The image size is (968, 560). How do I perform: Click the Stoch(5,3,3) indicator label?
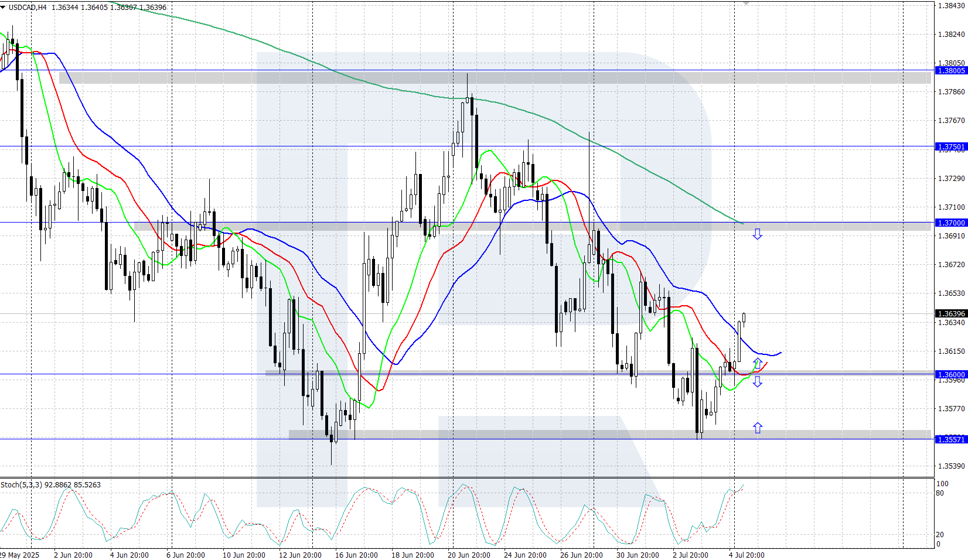point(21,485)
